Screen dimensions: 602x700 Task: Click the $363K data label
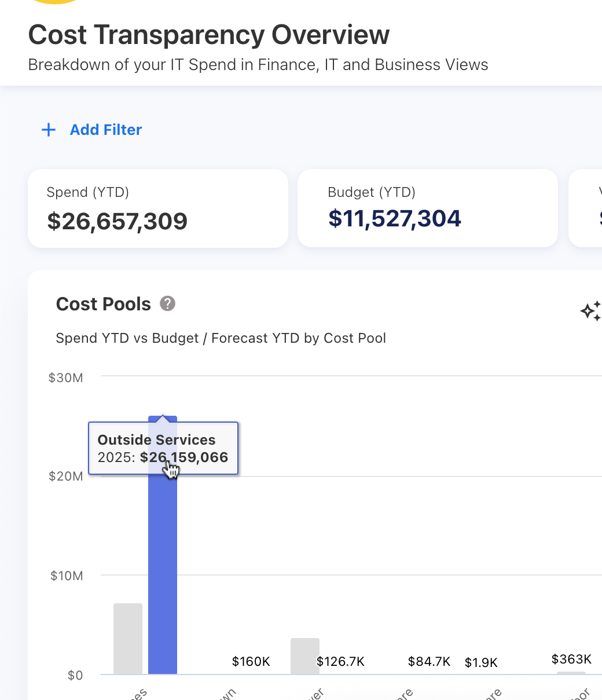tap(571, 659)
